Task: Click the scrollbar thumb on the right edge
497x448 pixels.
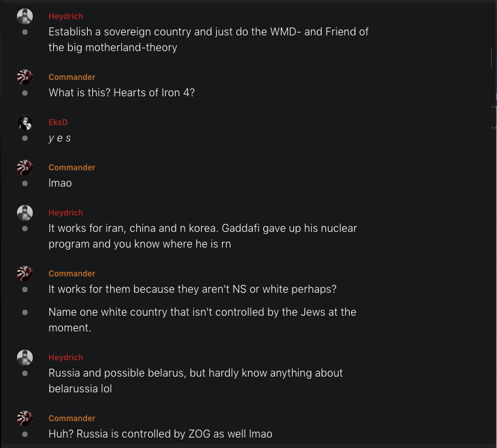Action: point(491,58)
